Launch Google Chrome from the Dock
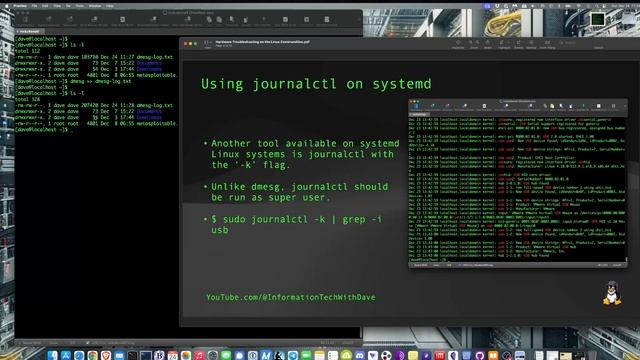640x360 pixels. pyautogui.click(x=93, y=355)
